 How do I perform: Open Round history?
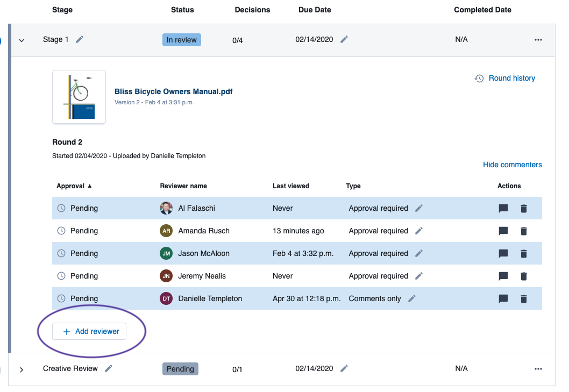coord(511,78)
